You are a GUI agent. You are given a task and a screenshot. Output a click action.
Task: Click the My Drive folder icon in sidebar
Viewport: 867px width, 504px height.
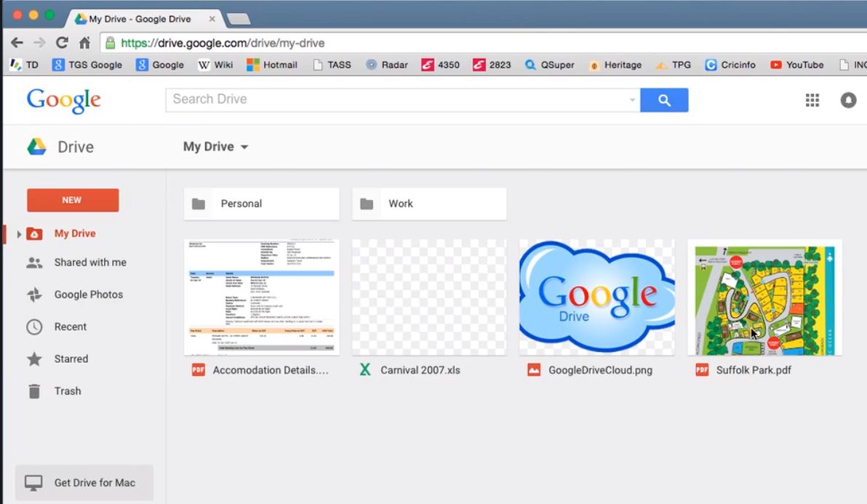coord(34,233)
